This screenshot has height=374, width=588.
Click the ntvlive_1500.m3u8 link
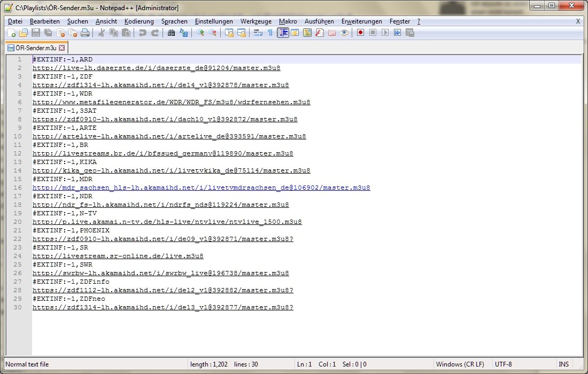coord(167,222)
